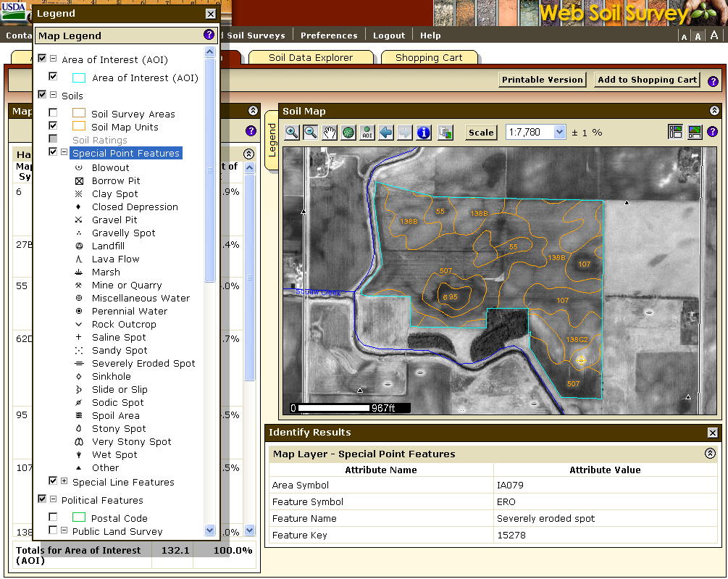Select the Zoom Out tool

click(x=311, y=133)
